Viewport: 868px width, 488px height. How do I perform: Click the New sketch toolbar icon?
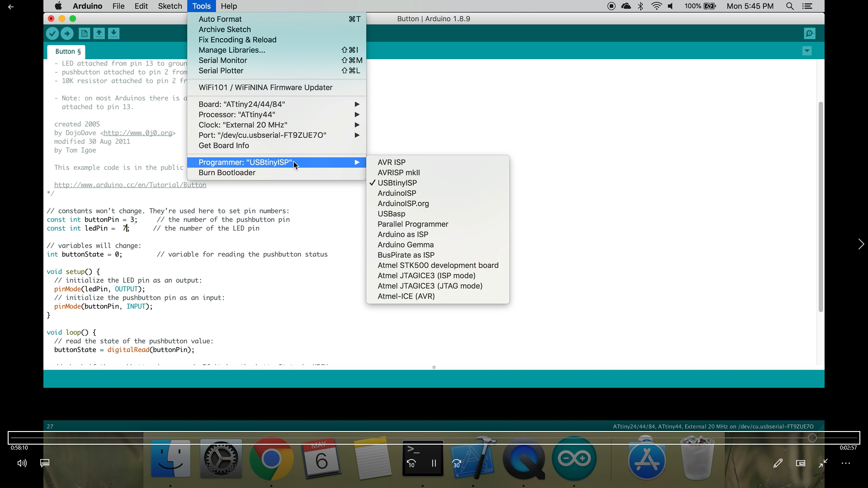click(84, 33)
